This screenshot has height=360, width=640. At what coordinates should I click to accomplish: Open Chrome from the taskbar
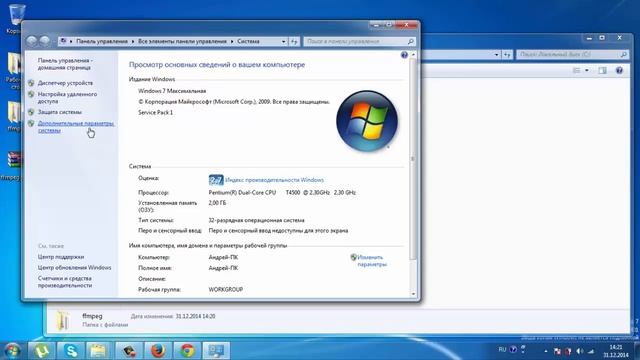pos(187,351)
